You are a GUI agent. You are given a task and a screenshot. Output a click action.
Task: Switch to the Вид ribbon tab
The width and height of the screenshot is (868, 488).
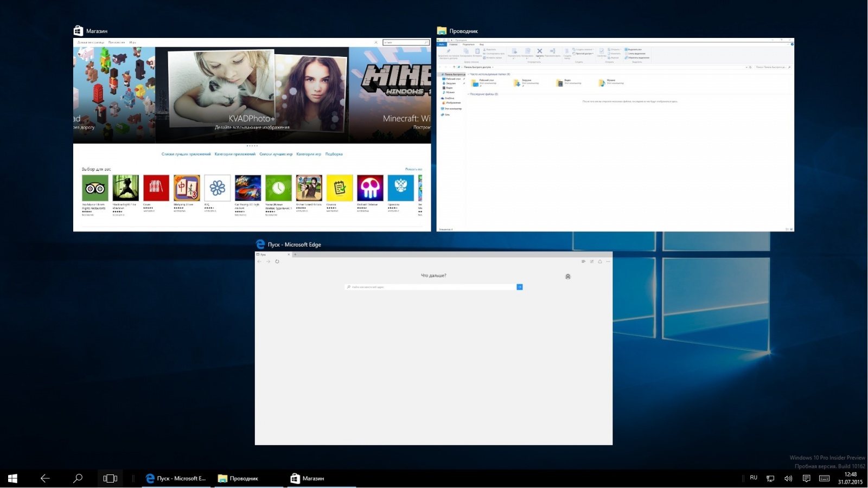click(481, 44)
